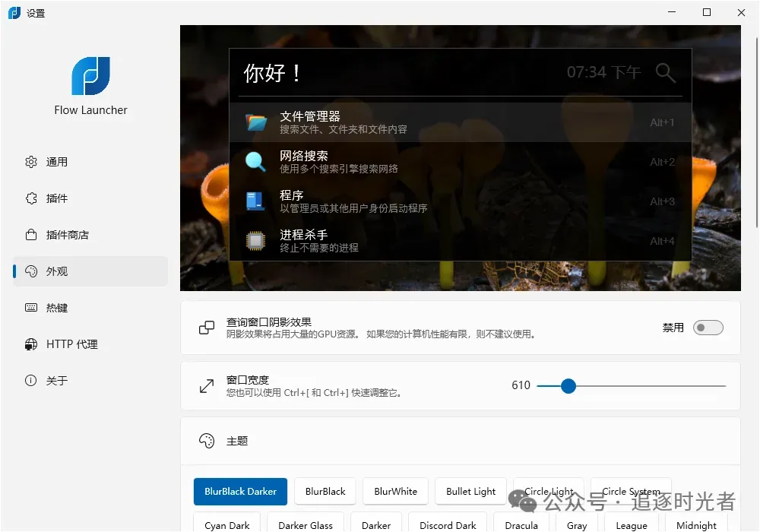Apply the BlurWhite theme
The height and width of the screenshot is (532, 760).
click(x=395, y=491)
